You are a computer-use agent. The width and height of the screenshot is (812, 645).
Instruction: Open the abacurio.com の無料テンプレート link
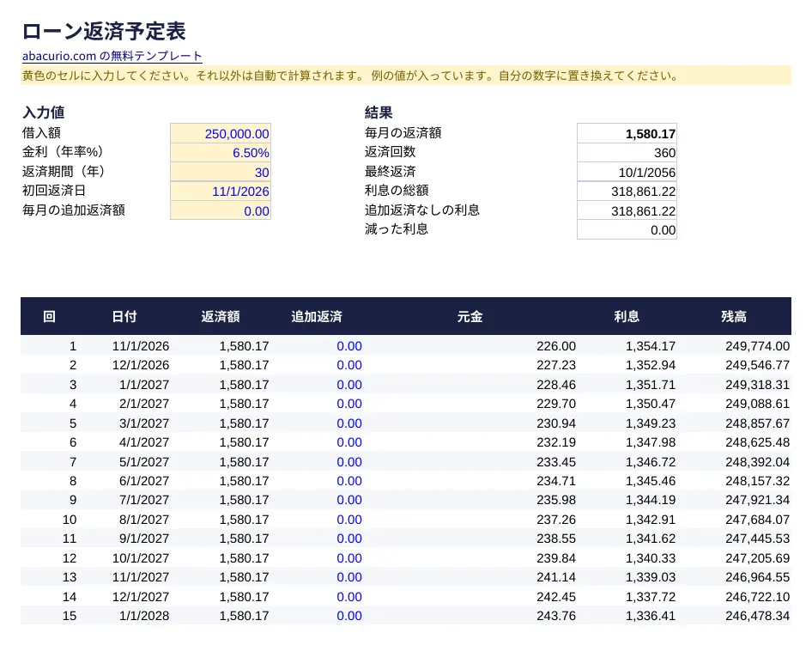click(x=112, y=56)
